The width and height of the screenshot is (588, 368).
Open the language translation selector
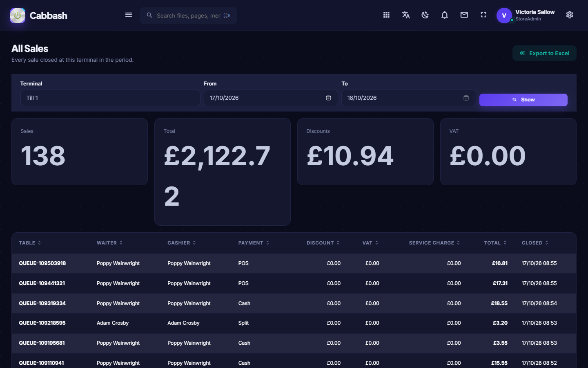pos(406,15)
